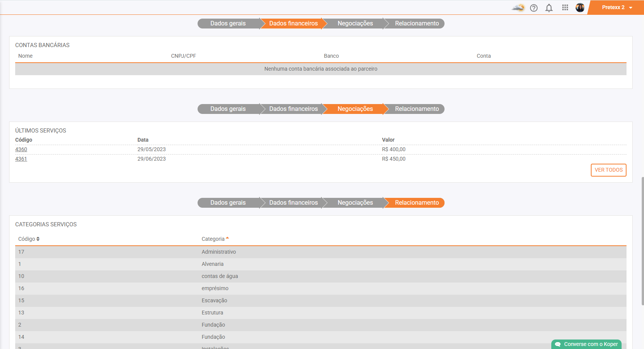Click the date 29/06/2023

152,159
